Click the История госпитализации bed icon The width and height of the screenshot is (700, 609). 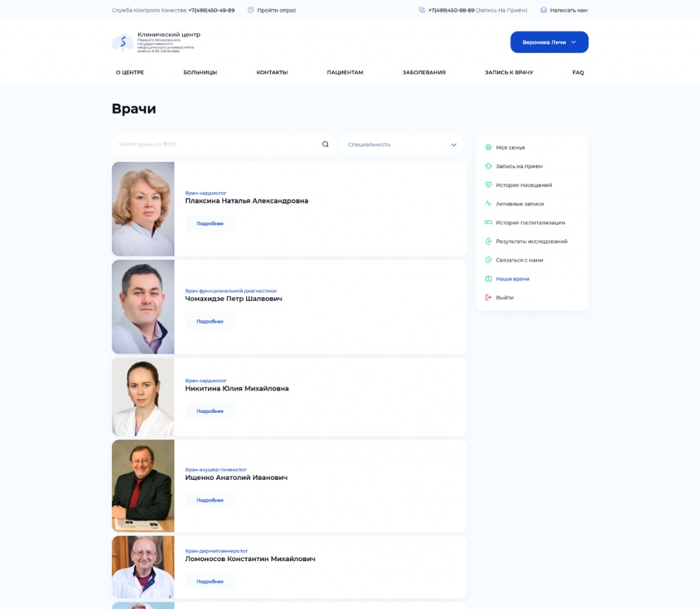pos(488,223)
